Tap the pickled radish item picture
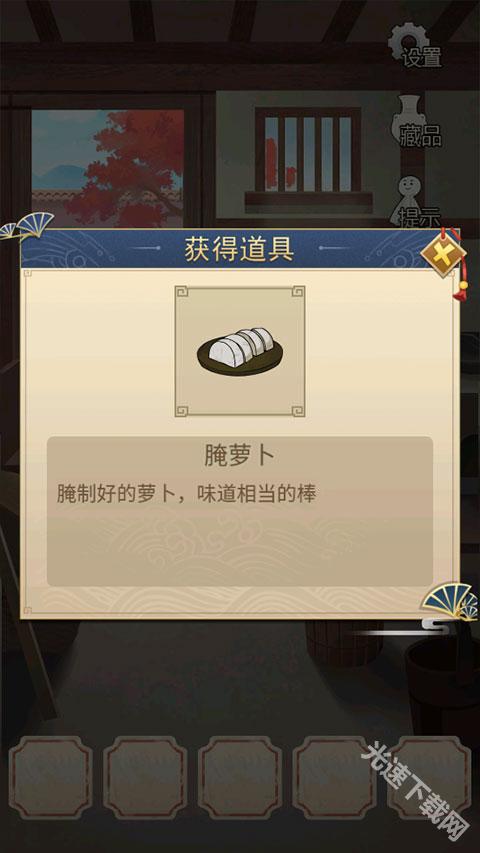Screen dimensions: 480x853 [x=239, y=351]
